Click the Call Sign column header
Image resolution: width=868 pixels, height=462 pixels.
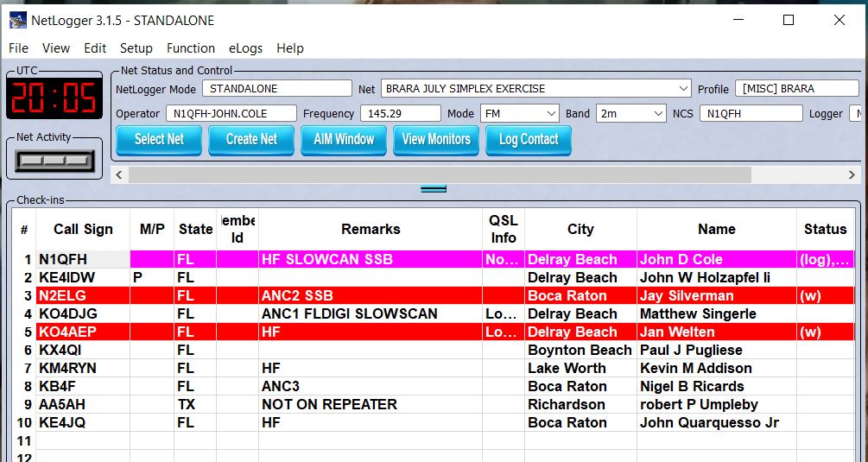[x=83, y=229]
